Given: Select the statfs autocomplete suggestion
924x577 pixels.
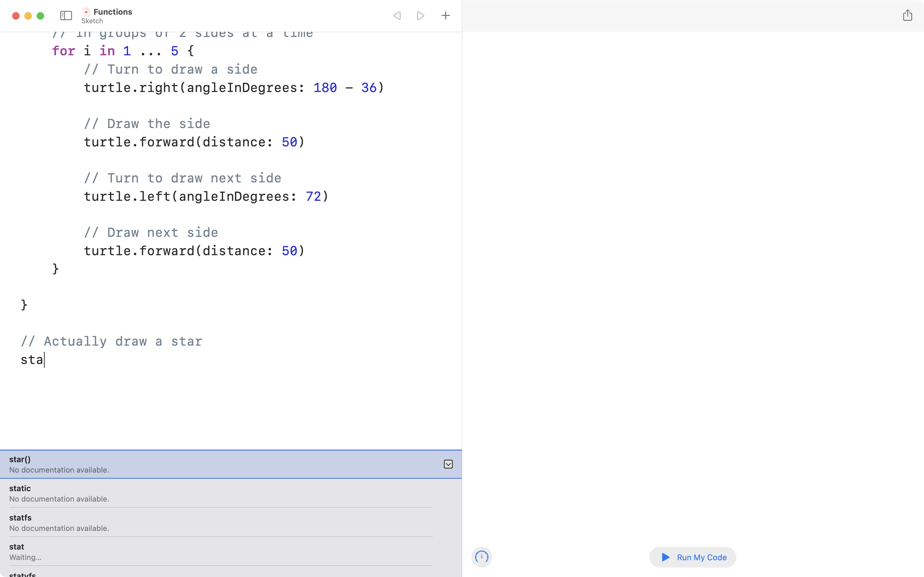Looking at the screenshot, I should tap(152, 522).
